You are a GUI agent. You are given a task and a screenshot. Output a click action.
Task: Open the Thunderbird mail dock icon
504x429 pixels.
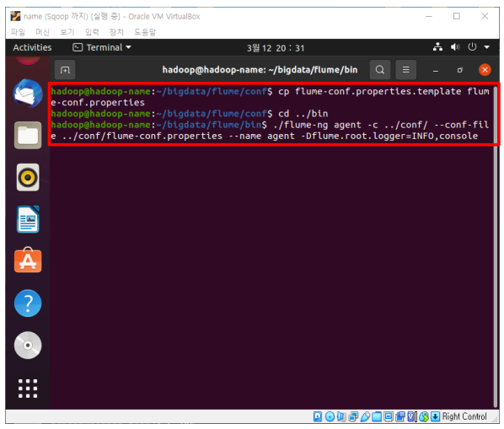pyautogui.click(x=28, y=94)
